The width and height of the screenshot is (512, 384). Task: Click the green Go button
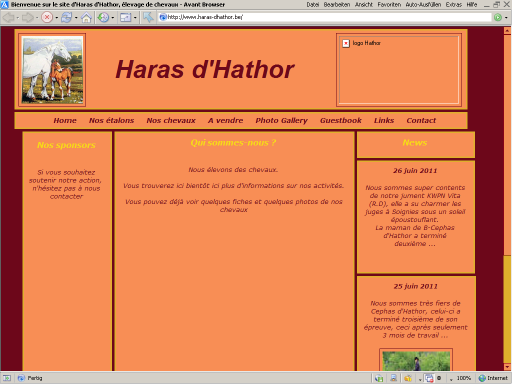[x=498, y=17]
